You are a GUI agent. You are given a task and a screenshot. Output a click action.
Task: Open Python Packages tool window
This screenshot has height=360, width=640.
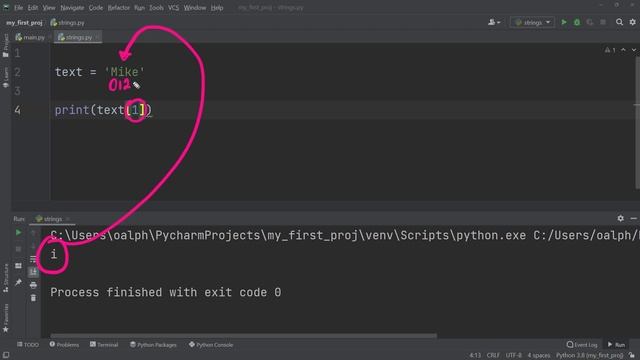point(153,345)
